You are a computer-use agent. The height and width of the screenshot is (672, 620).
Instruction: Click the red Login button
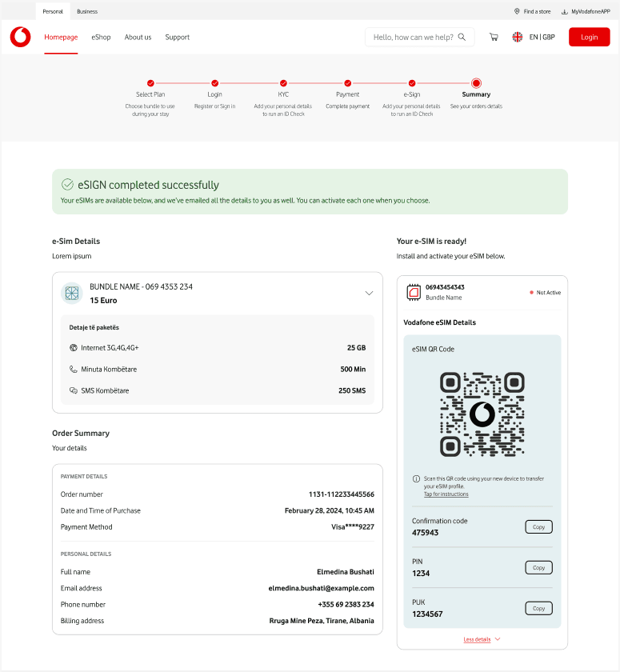tap(589, 37)
